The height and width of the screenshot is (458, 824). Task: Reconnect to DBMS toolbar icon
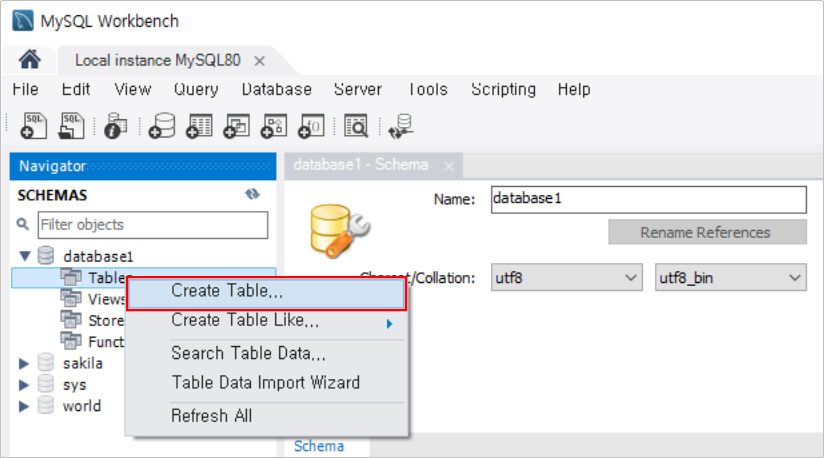(x=401, y=126)
